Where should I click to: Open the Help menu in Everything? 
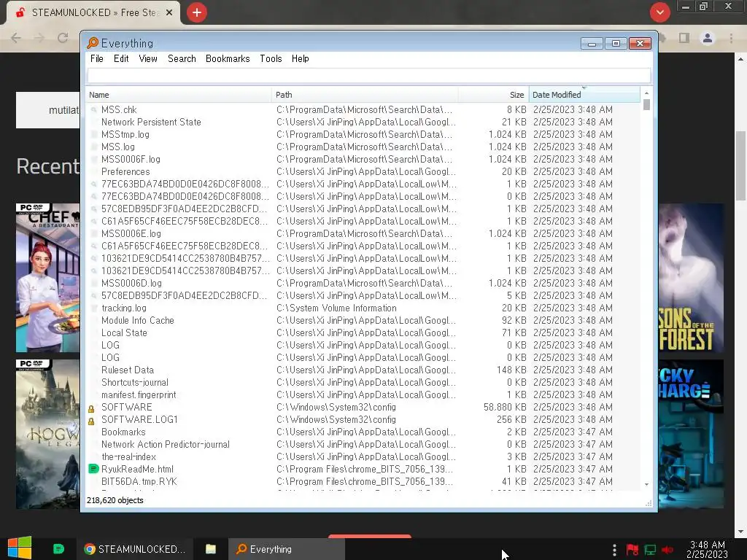click(300, 58)
